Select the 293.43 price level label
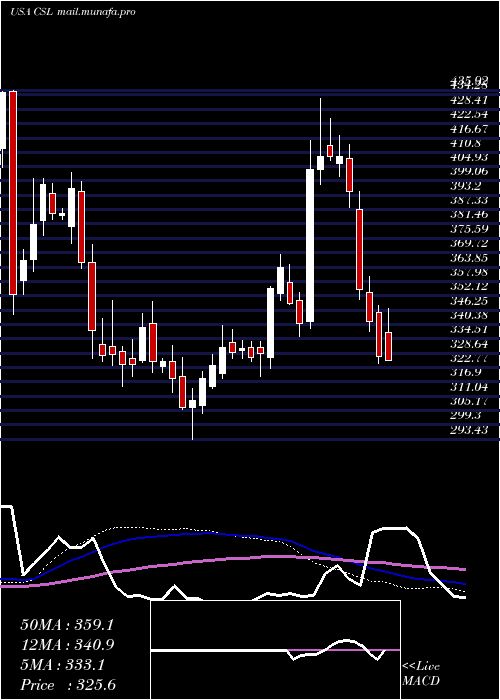The height and width of the screenshot is (700, 500). (x=468, y=430)
